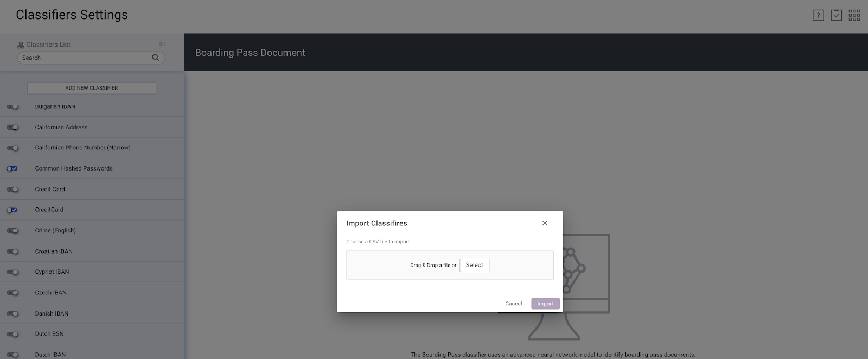Select Dutch IBAN in the list
Image resolution: width=868 pixels, height=359 pixels.
(x=92, y=352)
